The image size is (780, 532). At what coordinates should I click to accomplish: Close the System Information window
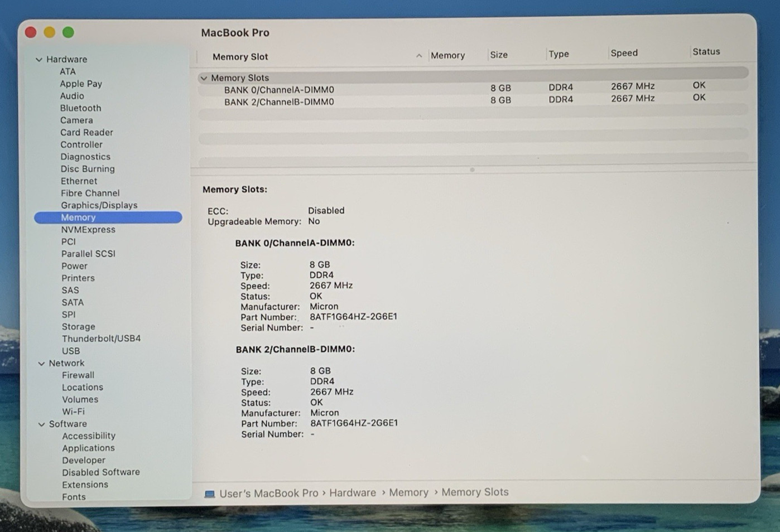pos(31,32)
